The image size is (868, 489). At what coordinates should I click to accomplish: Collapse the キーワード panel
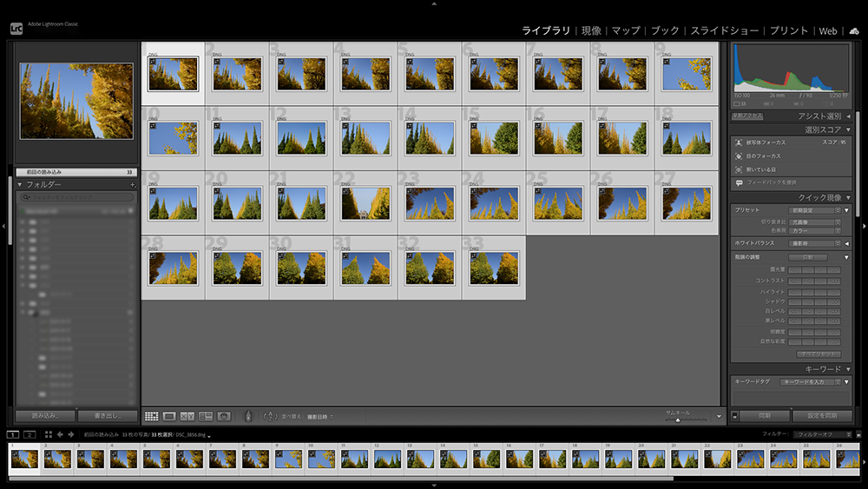pyautogui.click(x=848, y=369)
